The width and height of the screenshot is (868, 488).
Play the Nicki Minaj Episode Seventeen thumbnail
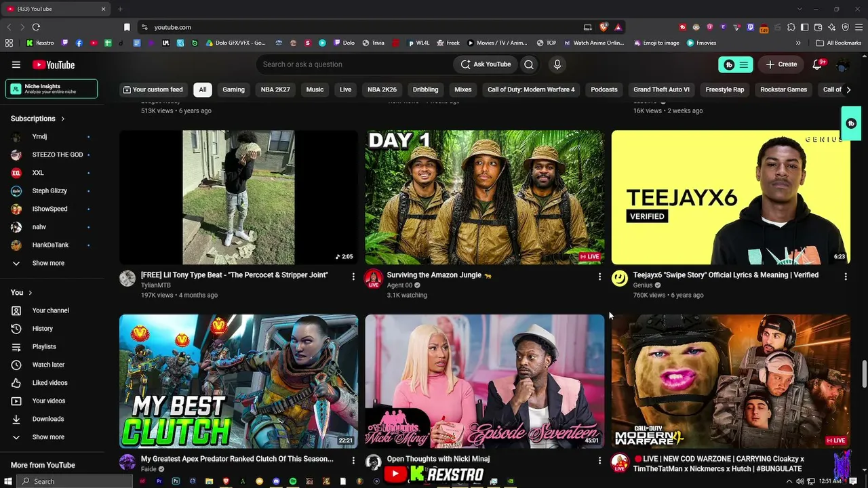(485, 382)
